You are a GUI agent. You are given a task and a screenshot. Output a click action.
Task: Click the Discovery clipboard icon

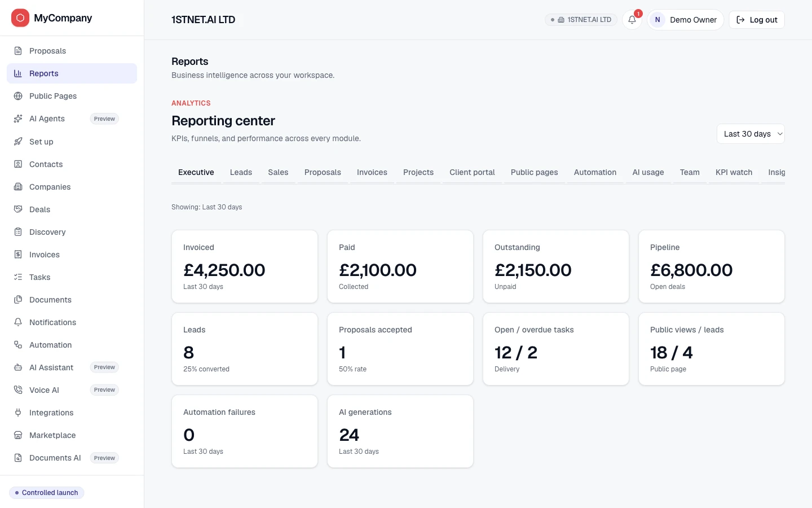18,232
